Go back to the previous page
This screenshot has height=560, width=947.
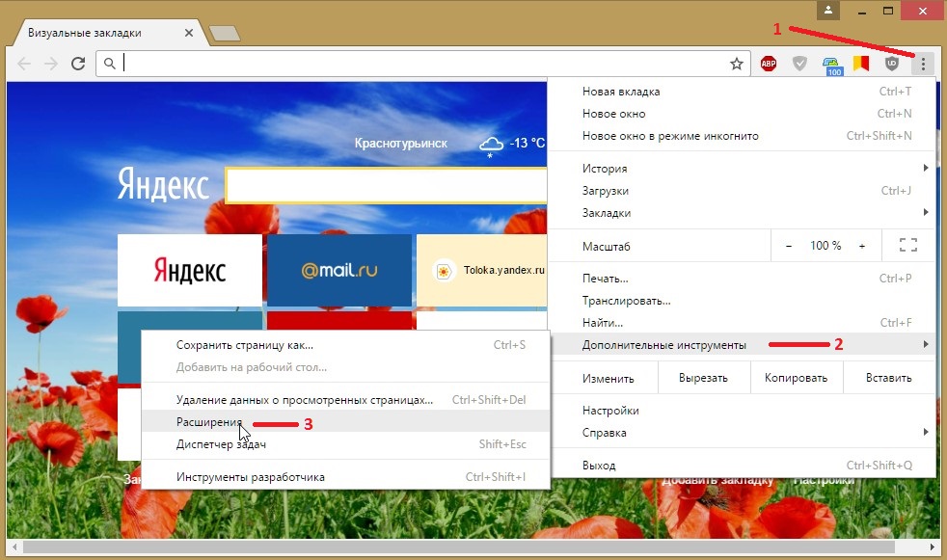pyautogui.click(x=24, y=64)
